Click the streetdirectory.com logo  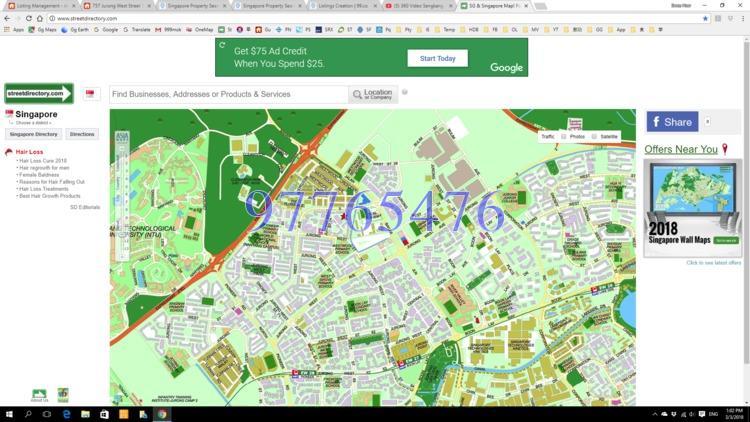pyautogui.click(x=39, y=93)
